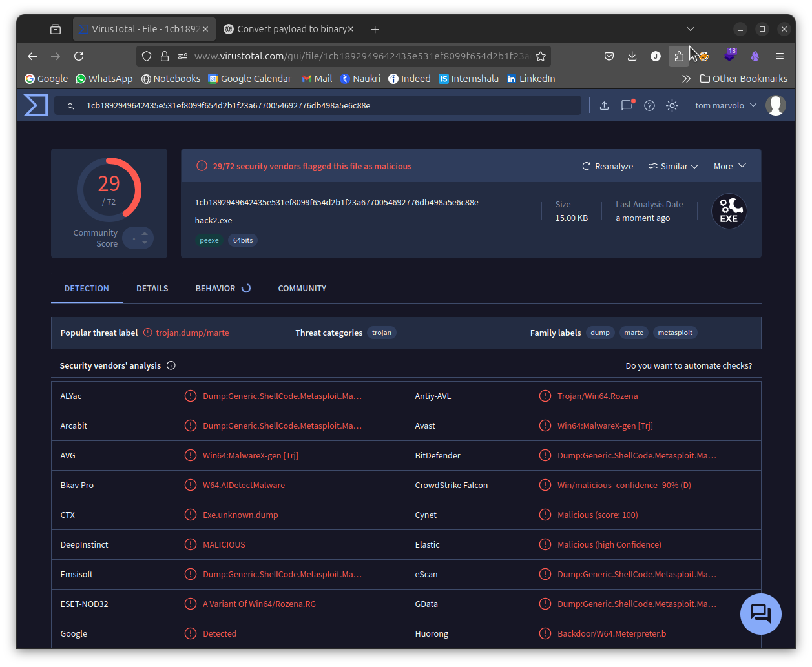Show site security padlock info
Screen dimensions: 812x667
165,56
